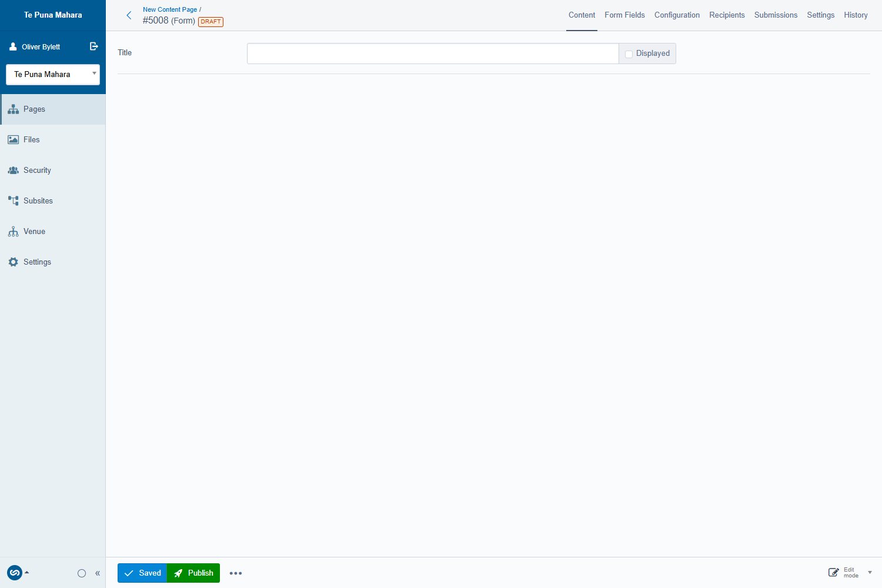Click the #5008 (Form) page heading
The width and height of the screenshot is (882, 588).
click(x=169, y=21)
